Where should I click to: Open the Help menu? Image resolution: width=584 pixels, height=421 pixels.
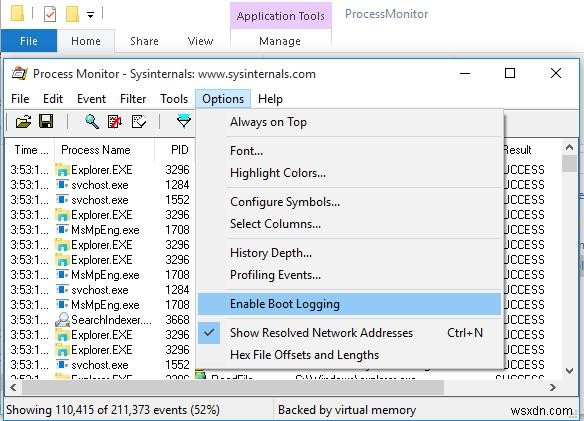coord(270,99)
